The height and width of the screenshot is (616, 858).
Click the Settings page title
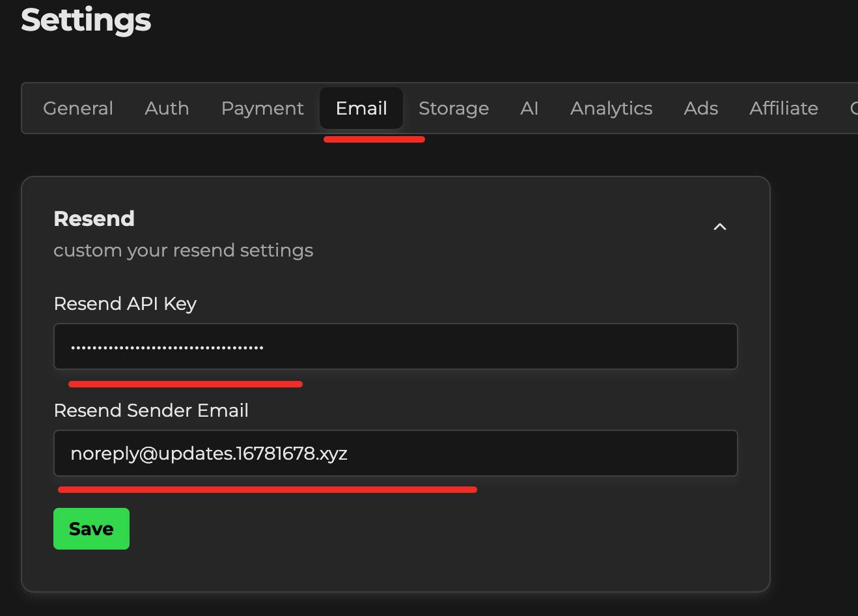point(86,20)
